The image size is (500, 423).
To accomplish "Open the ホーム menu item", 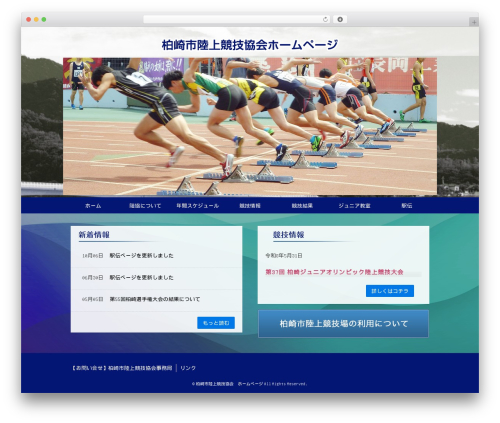I will pos(93,206).
